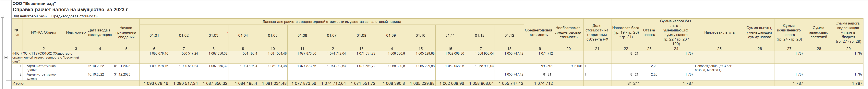Select the 'Дата ввода в эксплуатацию' header cell

[x=100, y=32]
